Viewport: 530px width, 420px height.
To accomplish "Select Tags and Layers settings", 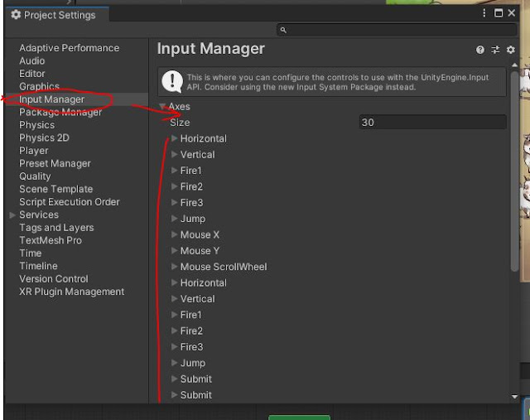I will click(56, 228).
